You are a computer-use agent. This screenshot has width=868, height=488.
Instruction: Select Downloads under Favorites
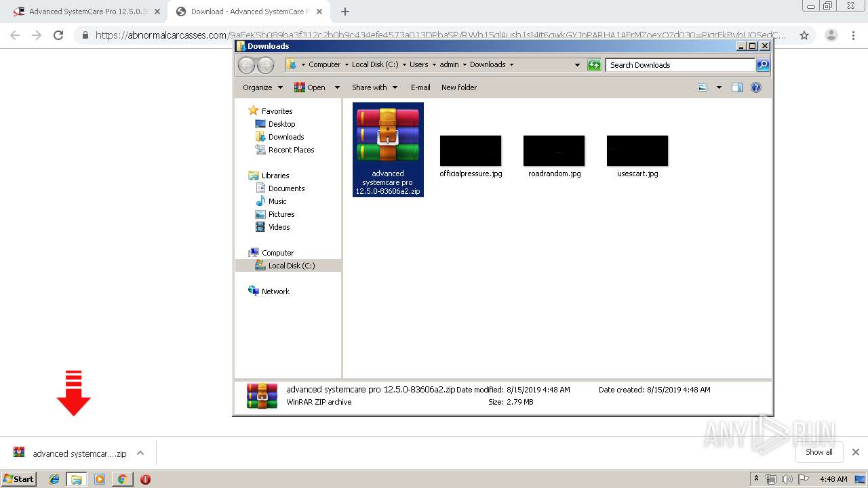286,137
